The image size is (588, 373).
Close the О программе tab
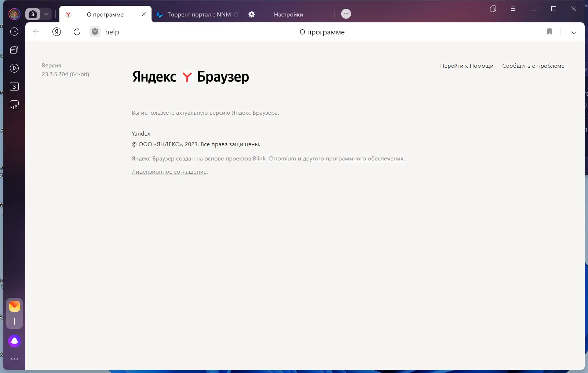point(144,14)
